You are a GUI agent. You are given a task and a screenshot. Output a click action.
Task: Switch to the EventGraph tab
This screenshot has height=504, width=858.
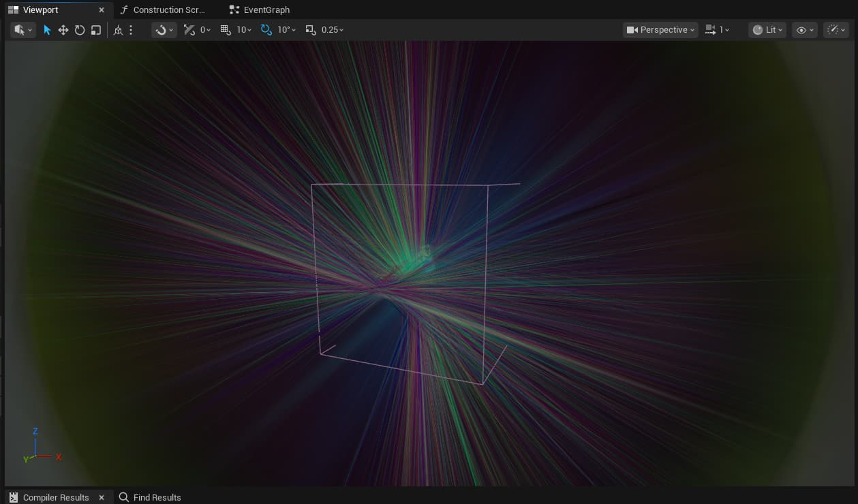[x=266, y=10]
